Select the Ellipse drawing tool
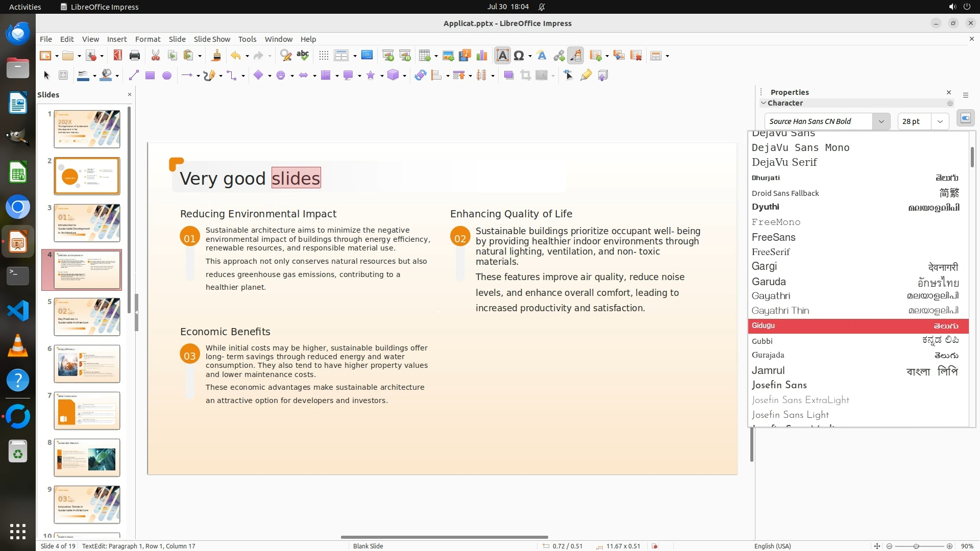Screen dimensions: 980x551 [x=166, y=76]
